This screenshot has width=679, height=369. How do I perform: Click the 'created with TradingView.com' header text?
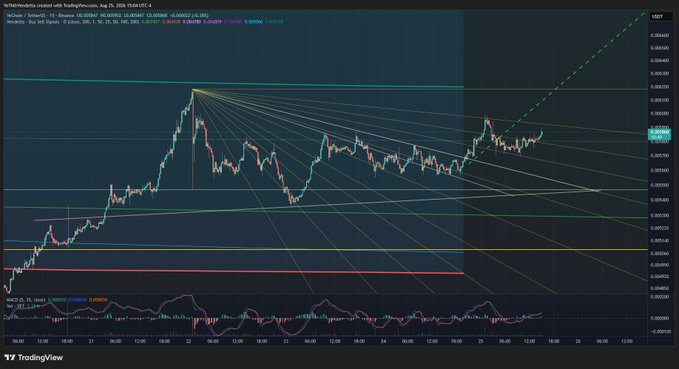tap(68, 6)
